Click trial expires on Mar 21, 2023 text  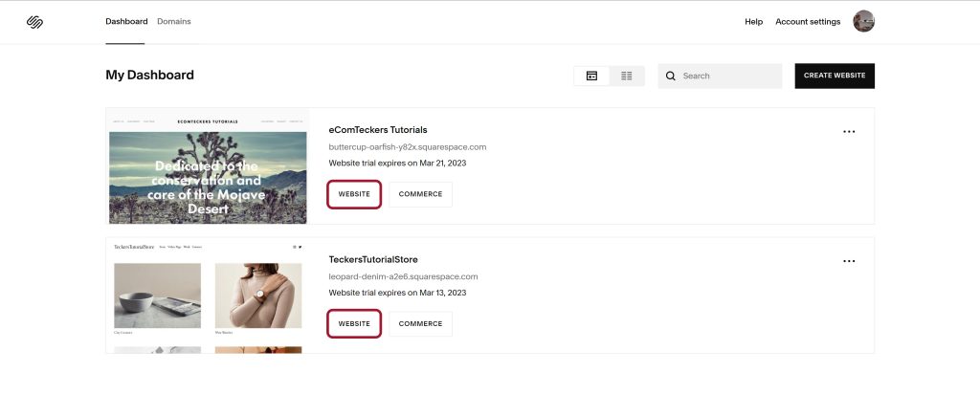pyautogui.click(x=397, y=163)
